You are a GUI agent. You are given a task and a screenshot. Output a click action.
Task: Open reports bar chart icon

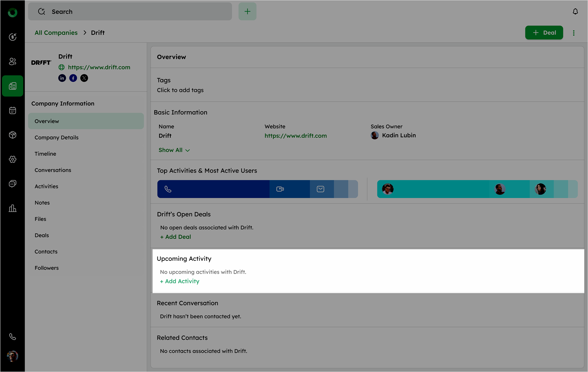click(x=12, y=208)
